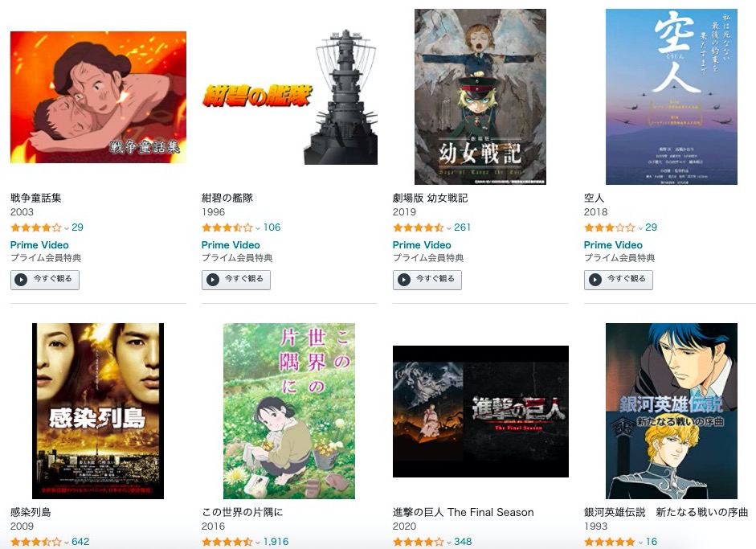The height and width of the screenshot is (549, 756).
Task: Open the 1,916 reviews link
Action: (x=276, y=542)
